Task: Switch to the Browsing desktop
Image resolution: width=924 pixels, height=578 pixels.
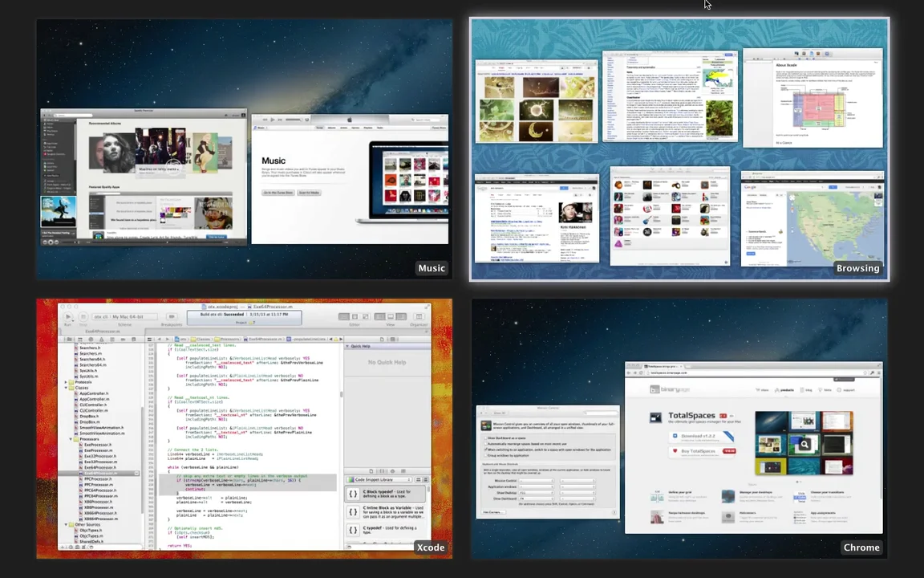Action: coord(679,149)
